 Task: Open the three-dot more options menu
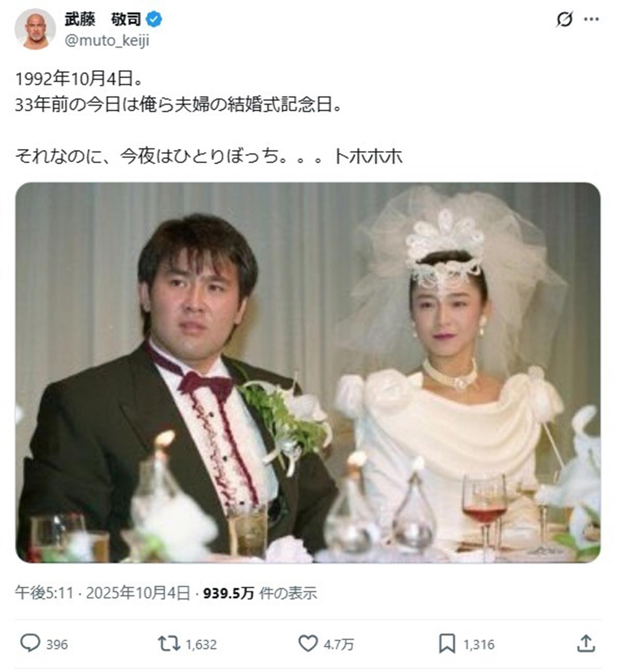point(591,20)
